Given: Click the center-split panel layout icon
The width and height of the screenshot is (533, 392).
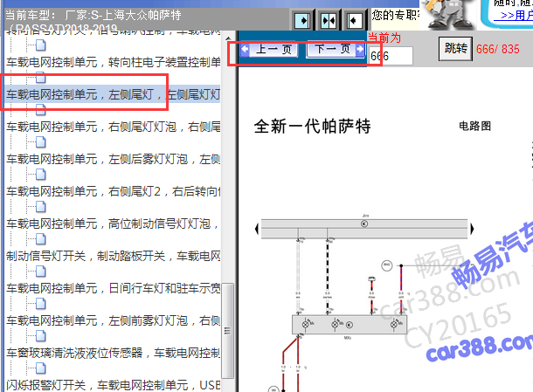Looking at the screenshot, I should (329, 21).
